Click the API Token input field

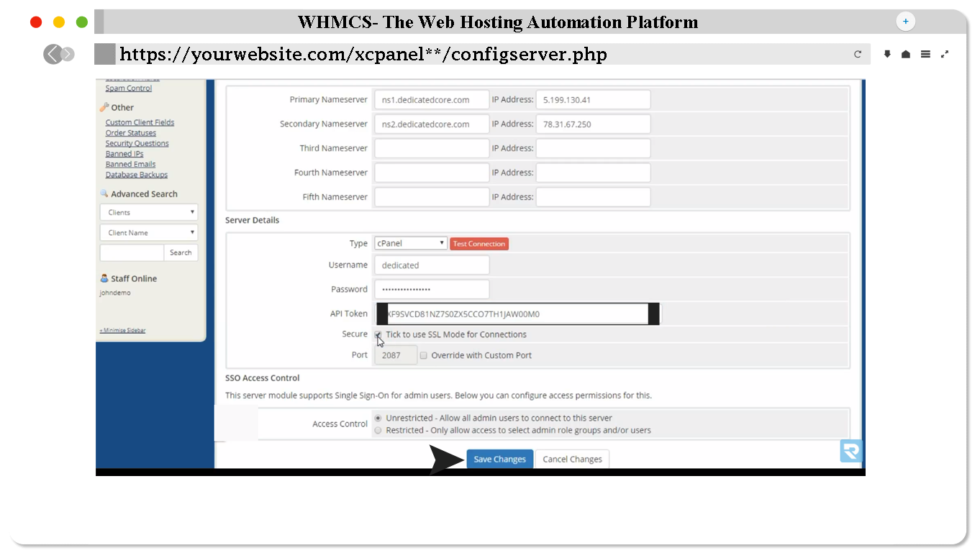tap(517, 314)
